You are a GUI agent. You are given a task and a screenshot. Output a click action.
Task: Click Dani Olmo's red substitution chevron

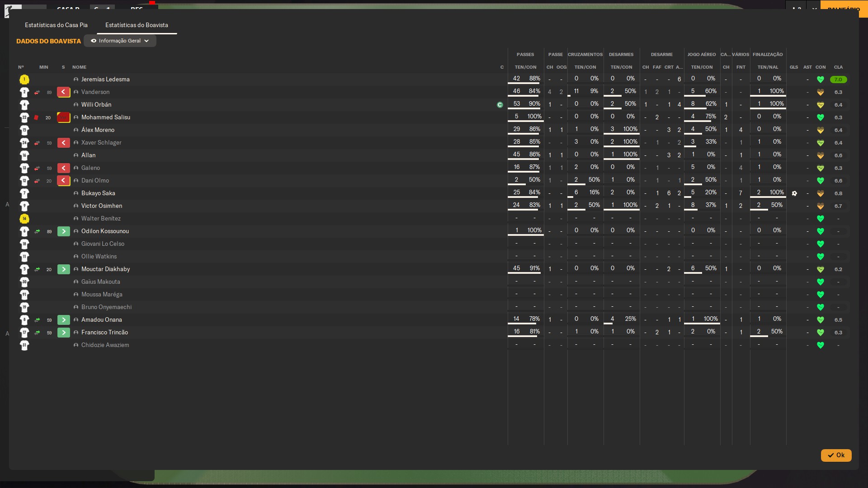pos(63,181)
